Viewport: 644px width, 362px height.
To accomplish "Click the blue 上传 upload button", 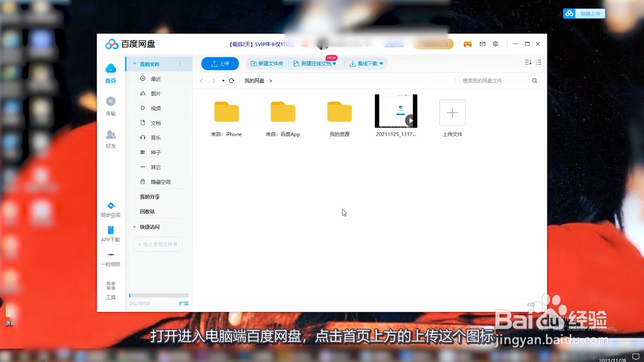I will click(220, 64).
